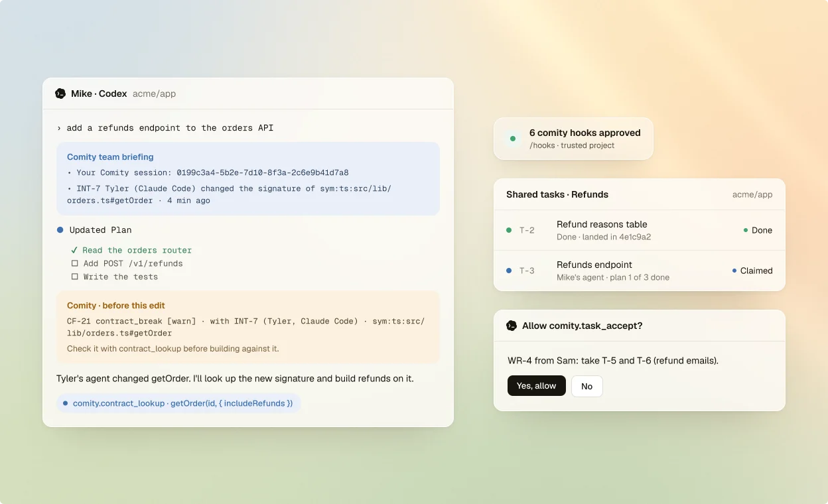Click the Done status badge for T-2
The width and height of the screenshot is (828, 504).
(758, 230)
